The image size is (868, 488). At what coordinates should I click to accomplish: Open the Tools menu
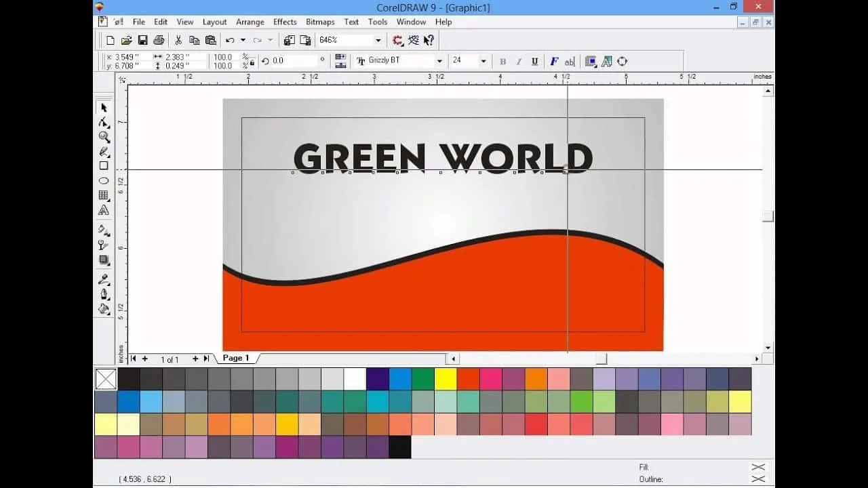point(378,22)
